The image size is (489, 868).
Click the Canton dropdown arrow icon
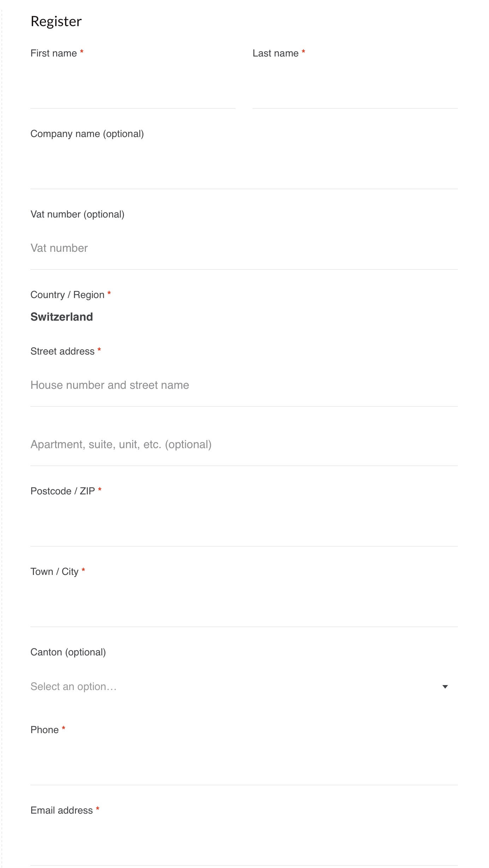(445, 687)
